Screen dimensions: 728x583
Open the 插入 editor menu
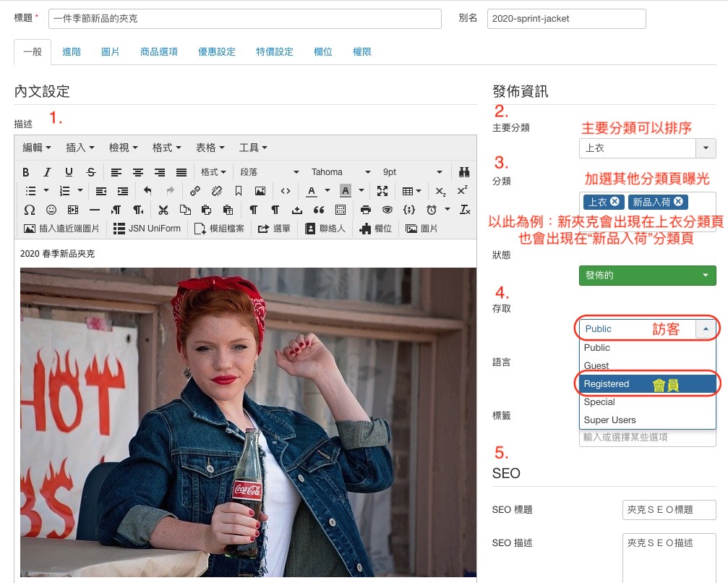coord(80,148)
